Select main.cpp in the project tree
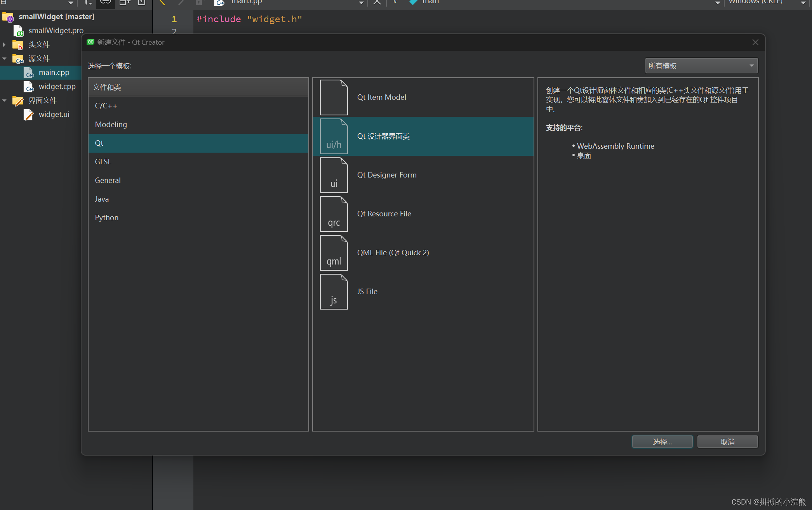This screenshot has height=510, width=812. pos(54,73)
